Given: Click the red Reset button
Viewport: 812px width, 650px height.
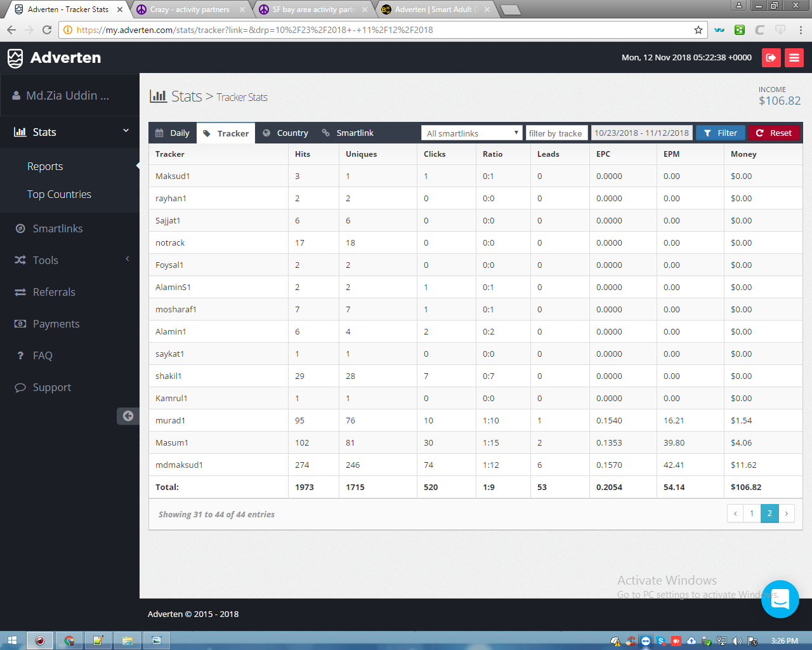Looking at the screenshot, I should tap(774, 133).
